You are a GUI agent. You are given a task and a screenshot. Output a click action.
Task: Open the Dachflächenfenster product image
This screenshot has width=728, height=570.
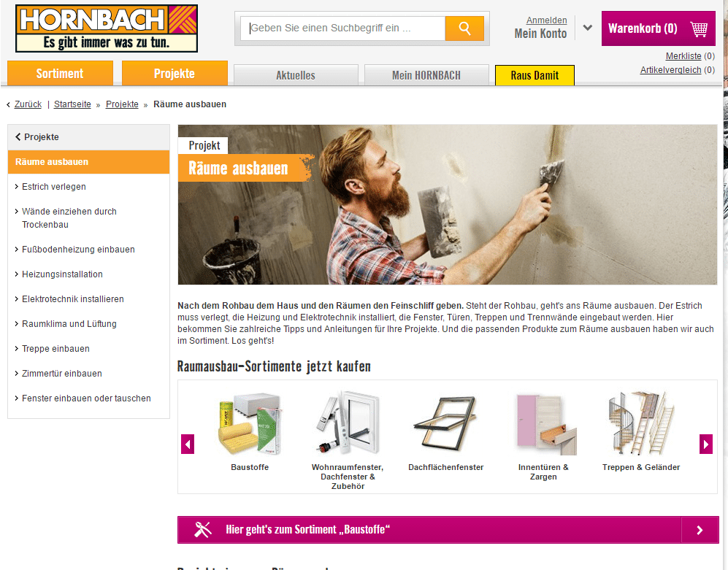coord(445,423)
